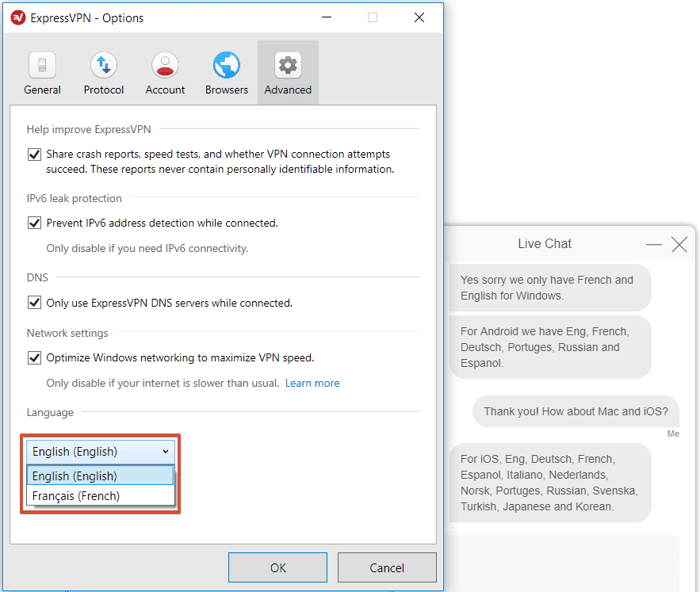Image resolution: width=700 pixels, height=592 pixels.
Task: Select the Advanced gear icon
Action: tap(288, 65)
